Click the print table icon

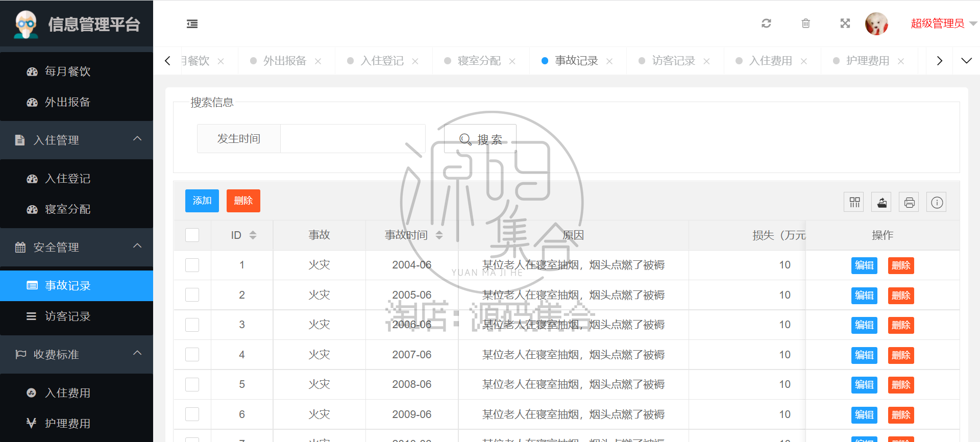pyautogui.click(x=909, y=203)
